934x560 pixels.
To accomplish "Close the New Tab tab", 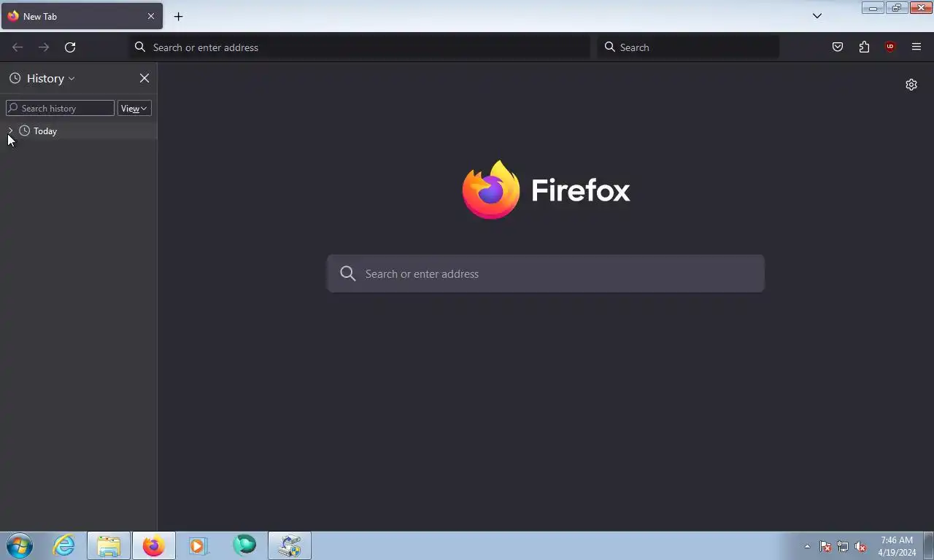I will [x=151, y=16].
